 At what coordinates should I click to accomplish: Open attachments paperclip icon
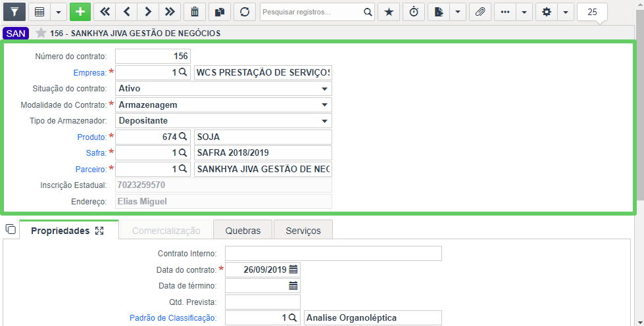pos(480,12)
